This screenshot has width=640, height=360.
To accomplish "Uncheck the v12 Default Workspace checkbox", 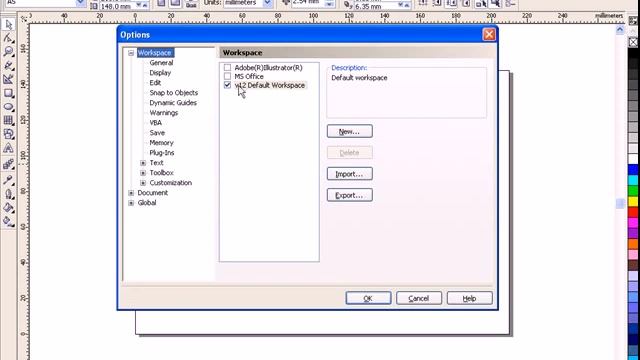I will point(227,85).
